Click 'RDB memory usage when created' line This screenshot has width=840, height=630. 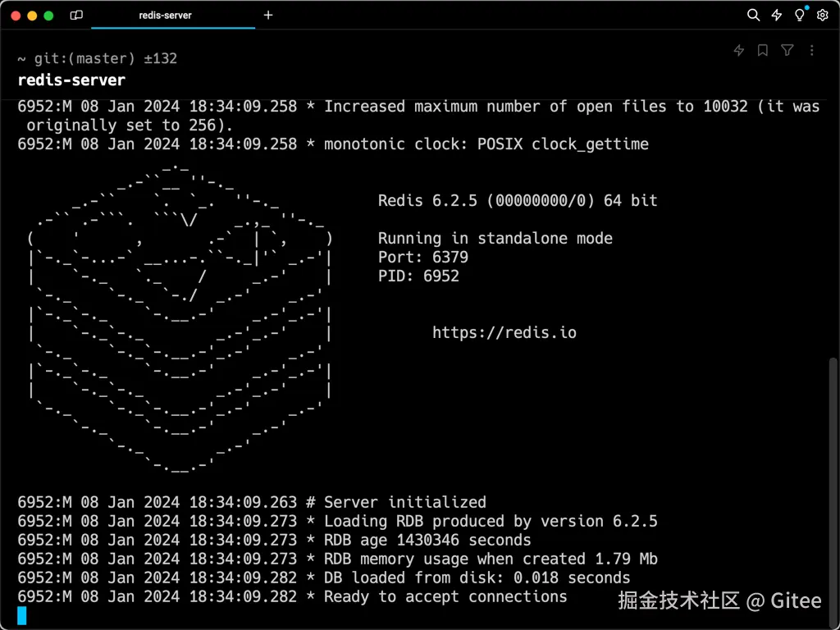(337, 559)
